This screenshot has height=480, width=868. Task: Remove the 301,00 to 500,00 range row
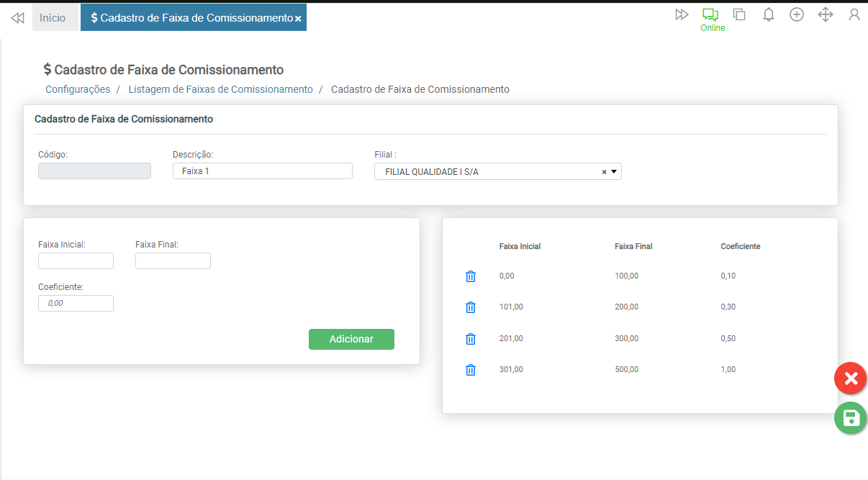pyautogui.click(x=471, y=370)
